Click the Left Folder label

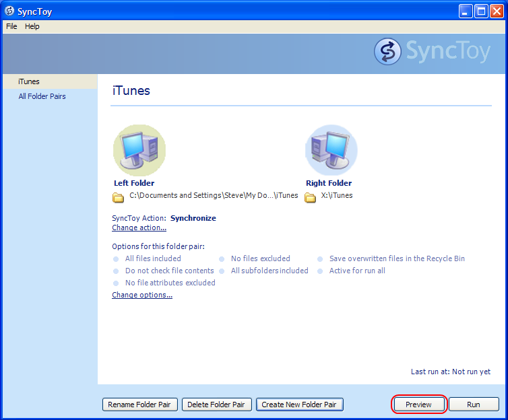[x=134, y=183]
